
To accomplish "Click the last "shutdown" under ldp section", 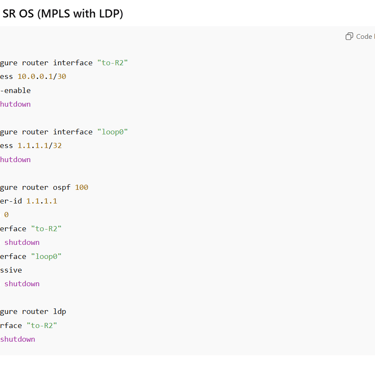I will tap(18, 339).
